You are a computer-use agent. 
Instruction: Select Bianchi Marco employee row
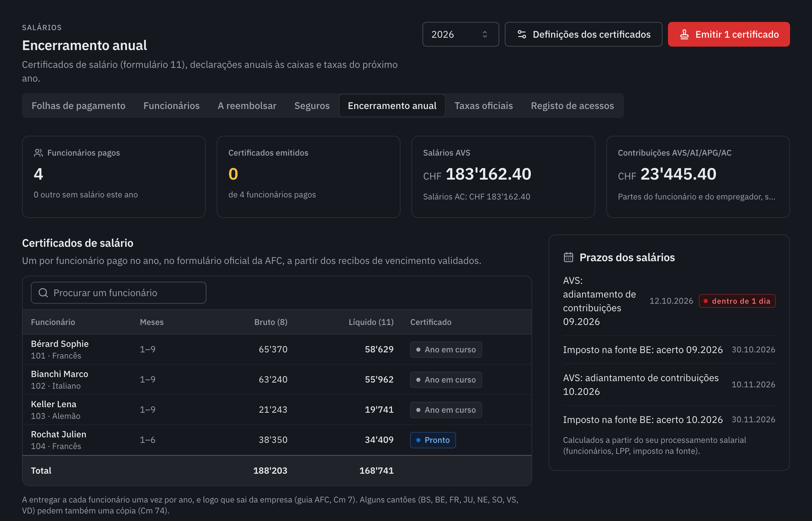277,379
